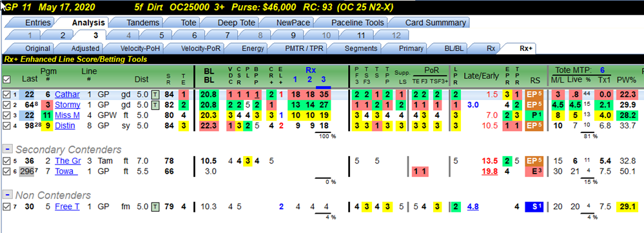
Task: Open the NewPace tab
Action: 293,23
